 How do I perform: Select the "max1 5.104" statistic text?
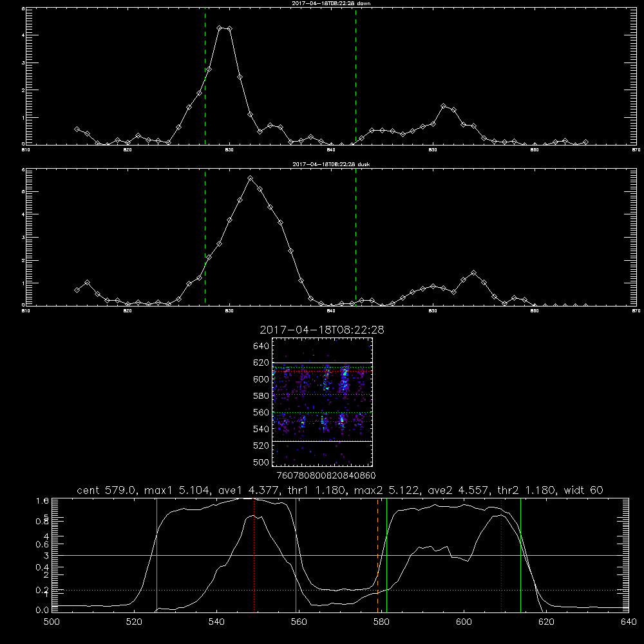click(x=176, y=490)
